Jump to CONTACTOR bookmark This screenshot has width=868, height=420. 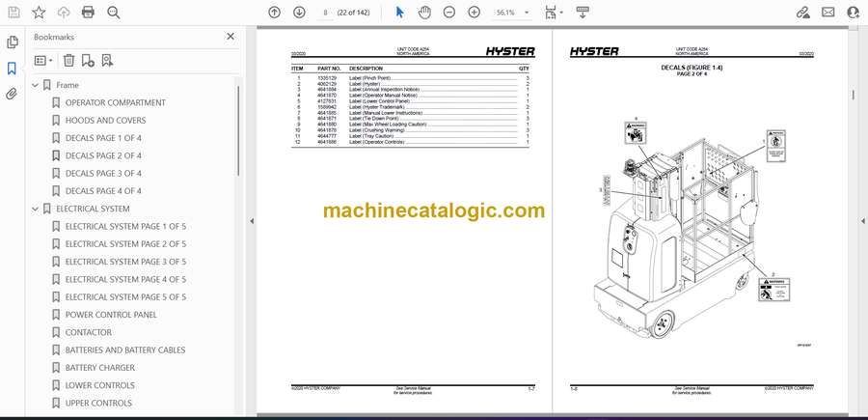tap(89, 332)
